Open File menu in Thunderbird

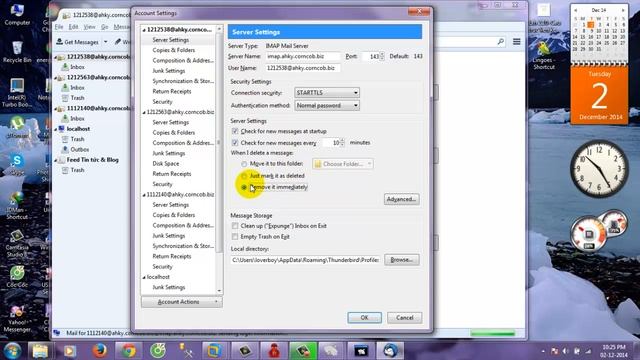[x=59, y=27]
